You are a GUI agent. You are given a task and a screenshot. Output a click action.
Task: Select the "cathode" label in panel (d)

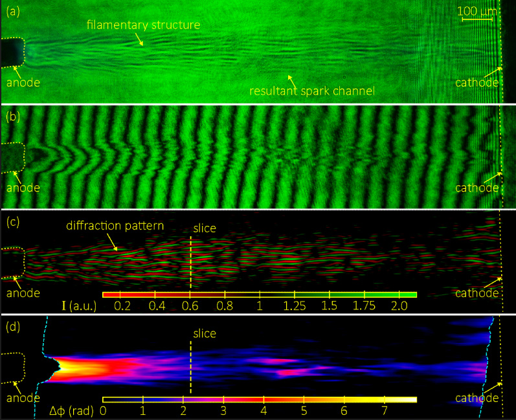coord(477,398)
